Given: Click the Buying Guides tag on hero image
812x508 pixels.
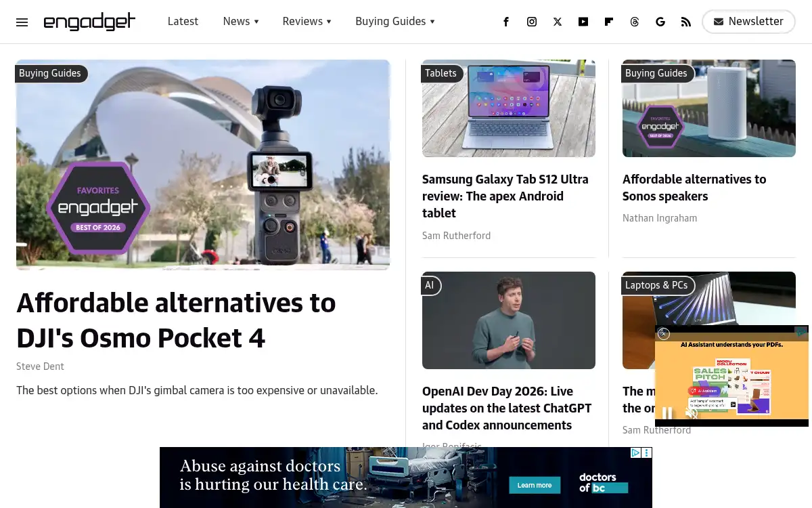Looking at the screenshot, I should [x=50, y=73].
